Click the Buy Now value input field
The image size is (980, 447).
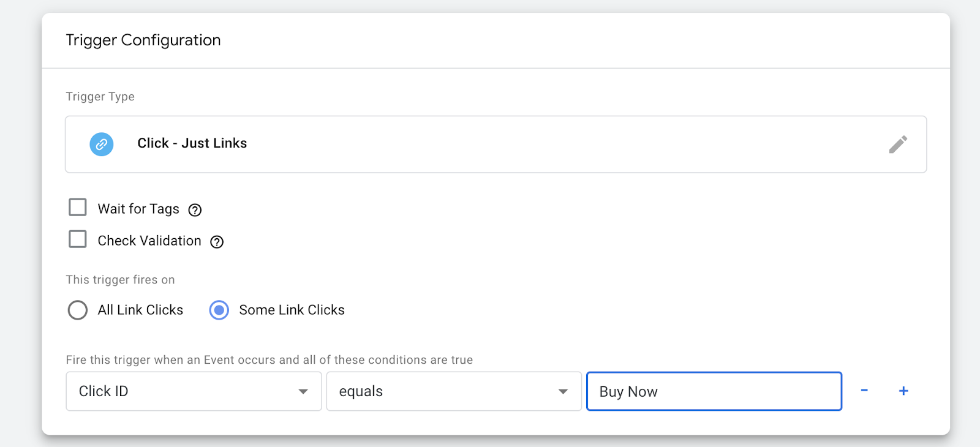[x=714, y=391]
